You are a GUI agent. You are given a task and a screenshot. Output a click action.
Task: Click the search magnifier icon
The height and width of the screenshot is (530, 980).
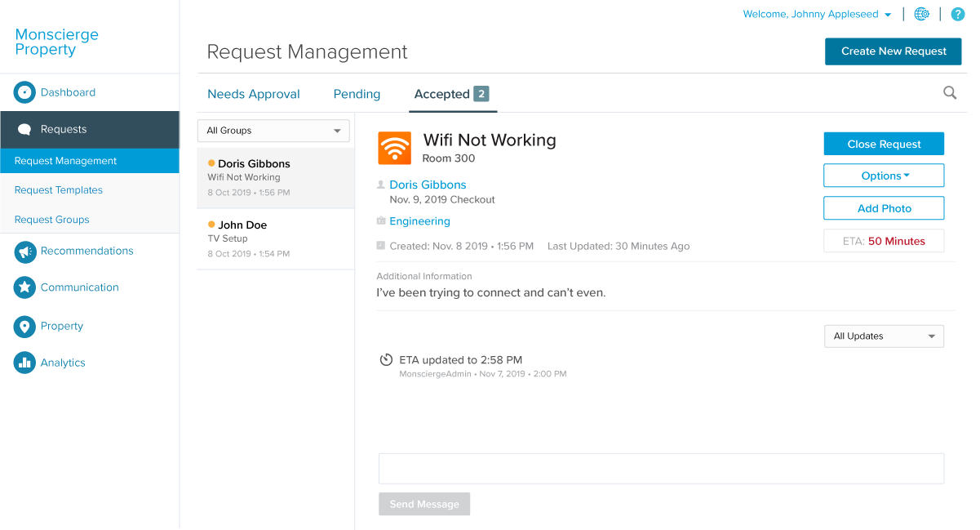click(x=950, y=93)
